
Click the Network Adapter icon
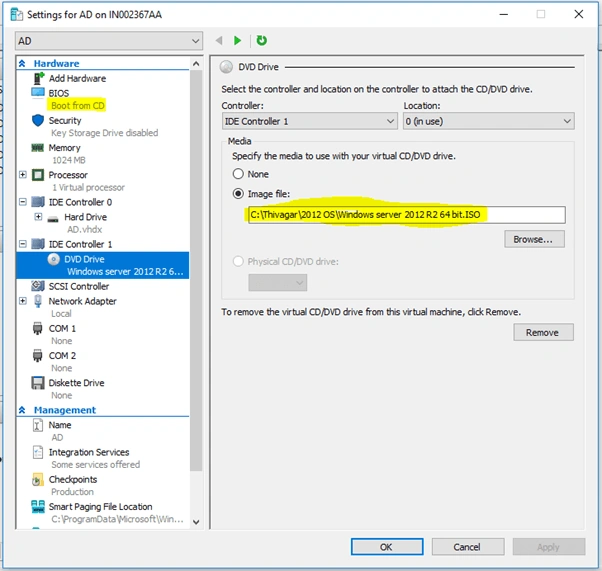[38, 301]
